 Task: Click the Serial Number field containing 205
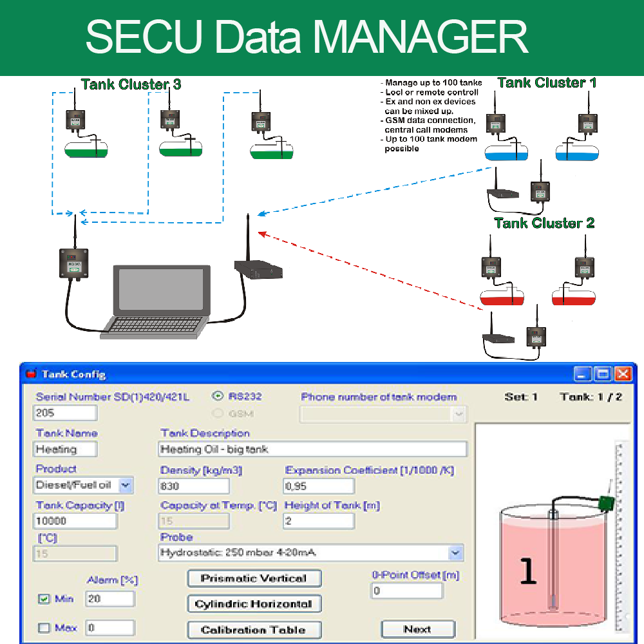64,413
